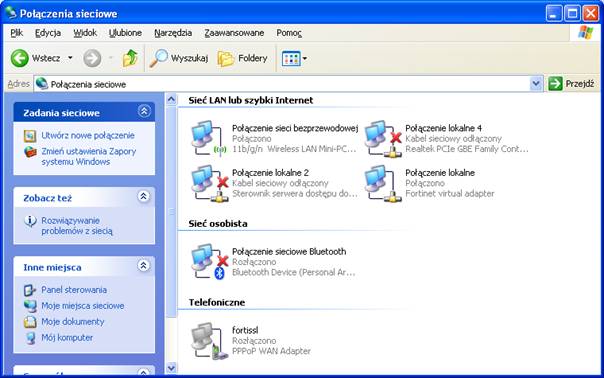Select the Fortinet virtual adapter connection icon
Screen dimensions: 604x378
click(383, 183)
